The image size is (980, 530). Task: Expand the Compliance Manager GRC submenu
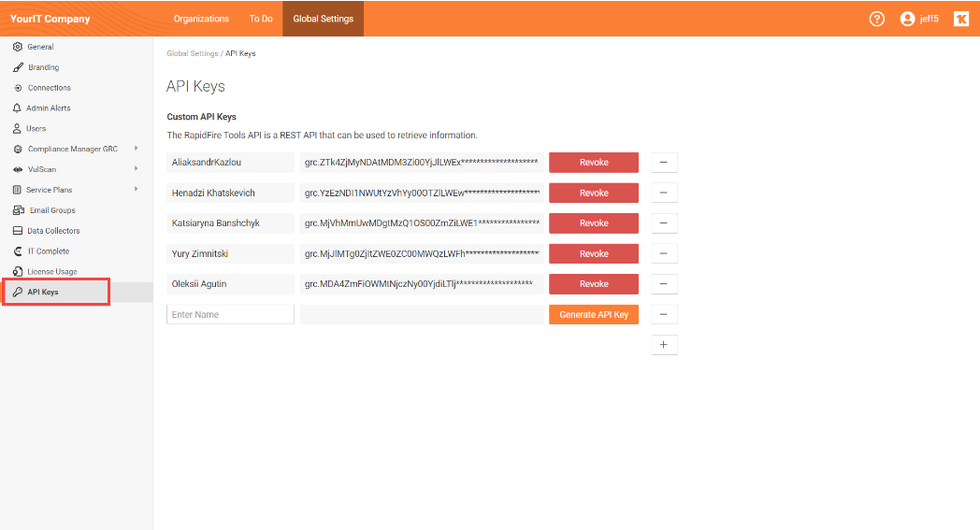pyautogui.click(x=137, y=149)
